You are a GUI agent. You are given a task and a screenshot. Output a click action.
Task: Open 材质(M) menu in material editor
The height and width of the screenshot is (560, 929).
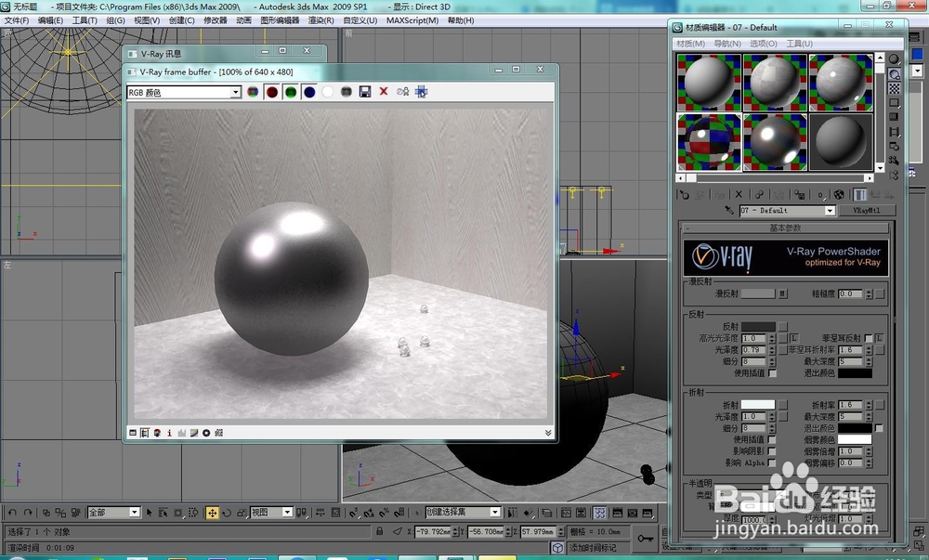(690, 44)
